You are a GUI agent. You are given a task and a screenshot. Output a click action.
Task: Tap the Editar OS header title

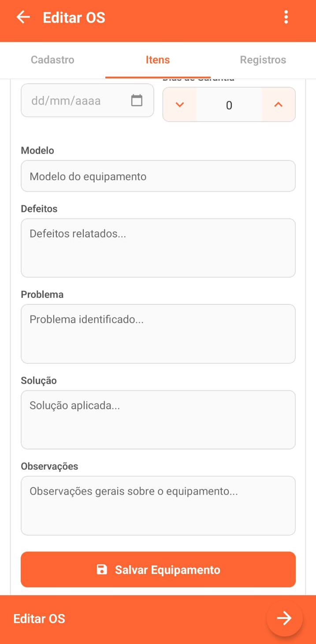click(74, 18)
